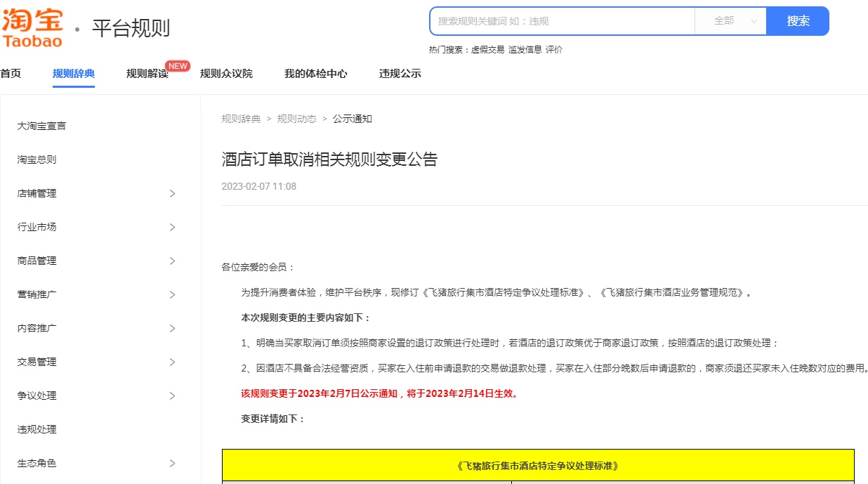The height and width of the screenshot is (484, 868).
Task: Click hot search term 滥发信息
Action: [x=525, y=50]
